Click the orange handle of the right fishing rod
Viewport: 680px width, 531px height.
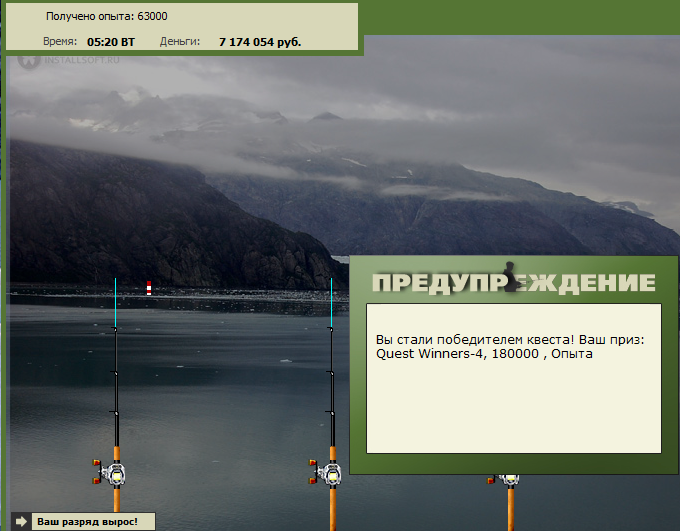point(511,508)
